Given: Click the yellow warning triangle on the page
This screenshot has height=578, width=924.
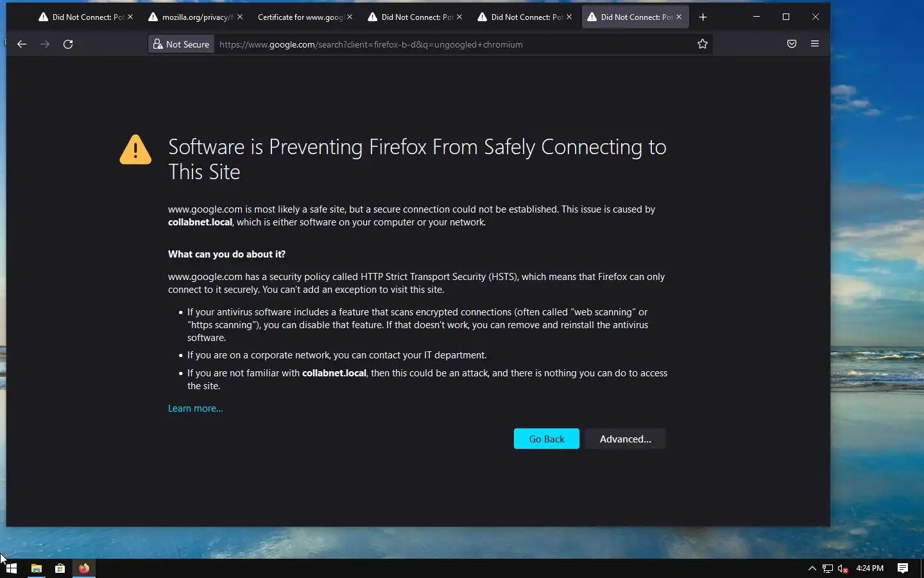Looking at the screenshot, I should [135, 150].
